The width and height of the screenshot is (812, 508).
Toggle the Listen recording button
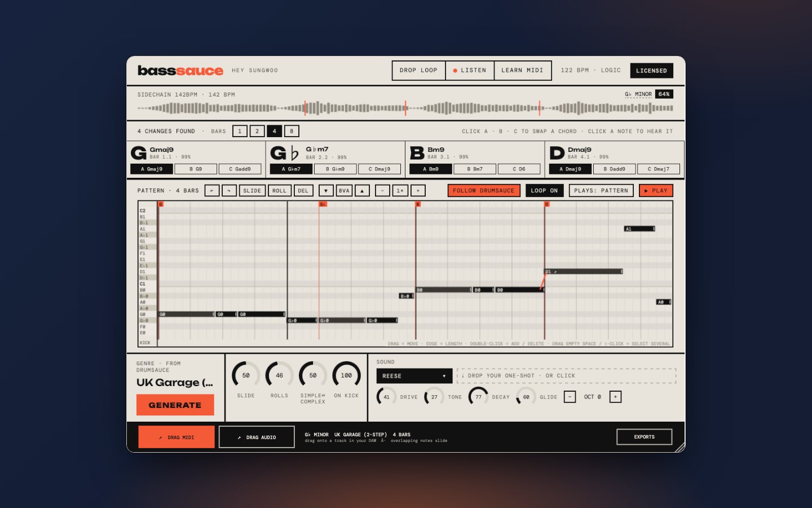(470, 71)
